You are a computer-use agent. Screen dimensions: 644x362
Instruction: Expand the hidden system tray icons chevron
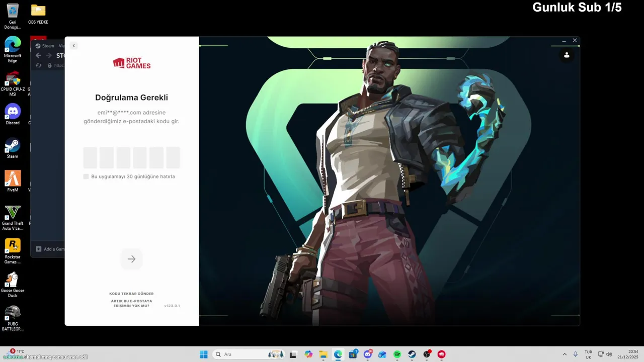565,354
